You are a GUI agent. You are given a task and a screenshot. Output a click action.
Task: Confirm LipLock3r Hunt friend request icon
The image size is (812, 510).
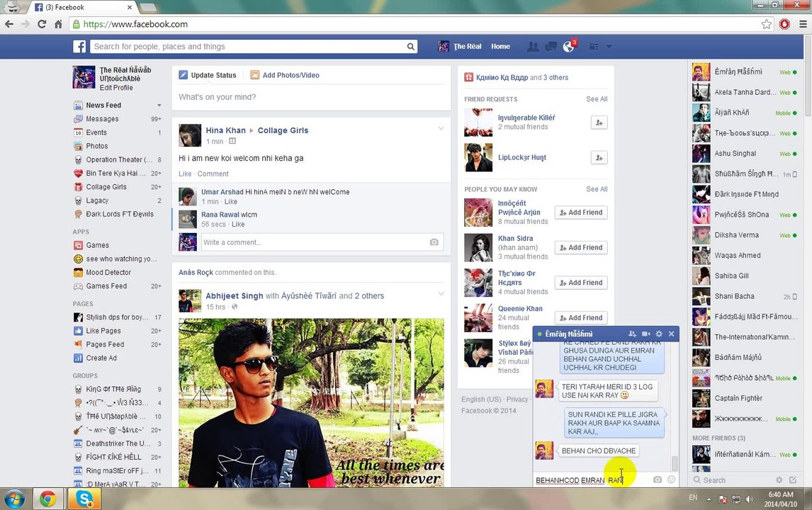coord(599,157)
